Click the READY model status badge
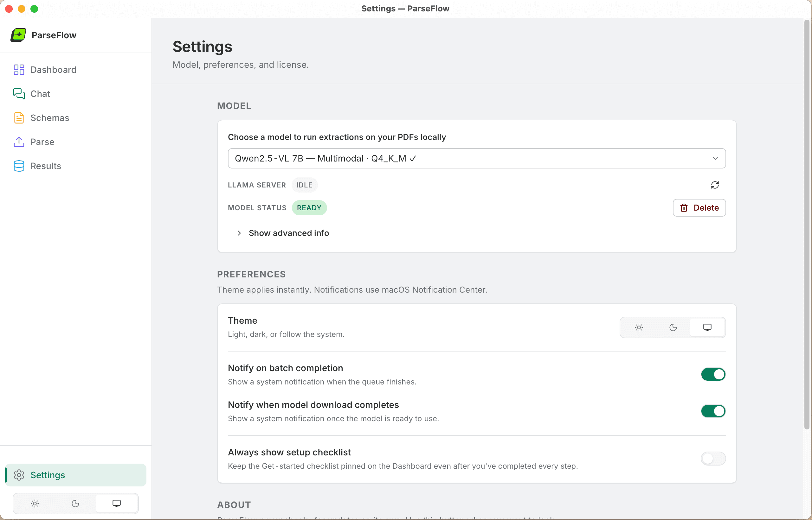Viewport: 812px width, 520px height. (x=309, y=208)
